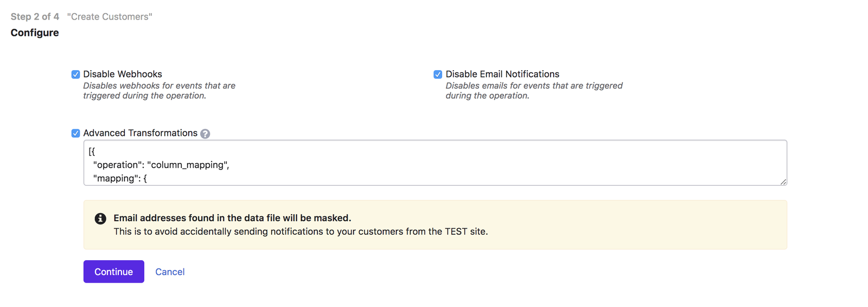Click the bold email masking warning text
Screen dimensions: 868x307
[232, 218]
